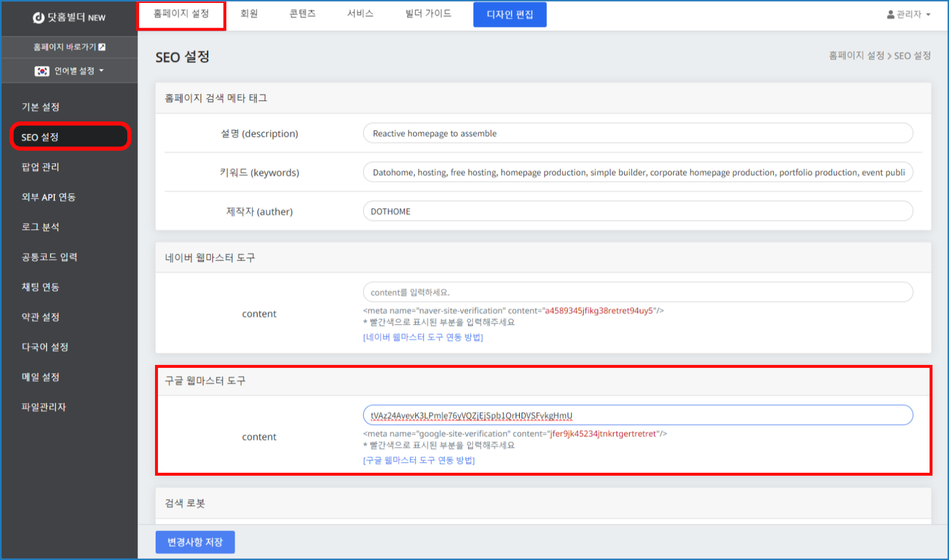Click 홈페이지 설정 in the breadcrumb
Screen dimensions: 949x560
tap(856, 56)
